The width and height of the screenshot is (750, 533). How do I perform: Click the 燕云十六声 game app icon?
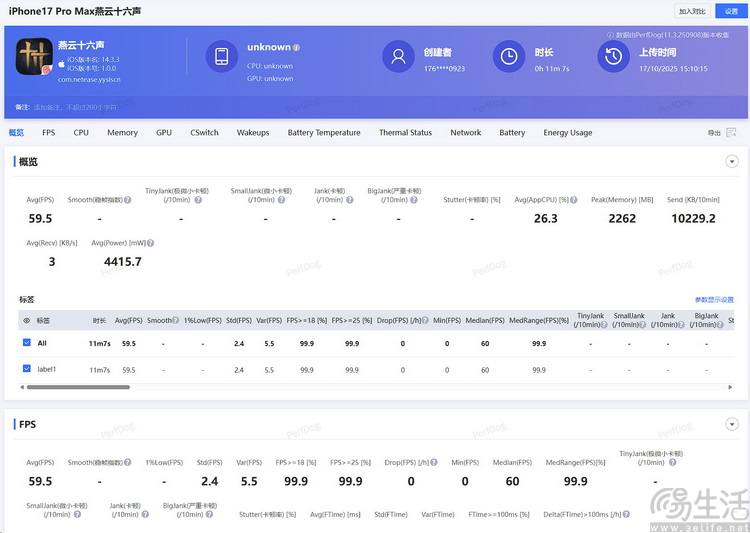[x=34, y=58]
